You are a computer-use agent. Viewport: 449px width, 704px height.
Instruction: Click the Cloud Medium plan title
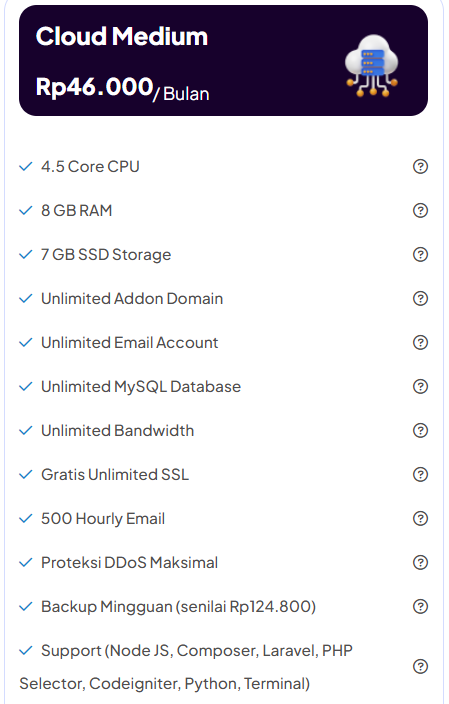point(122,36)
